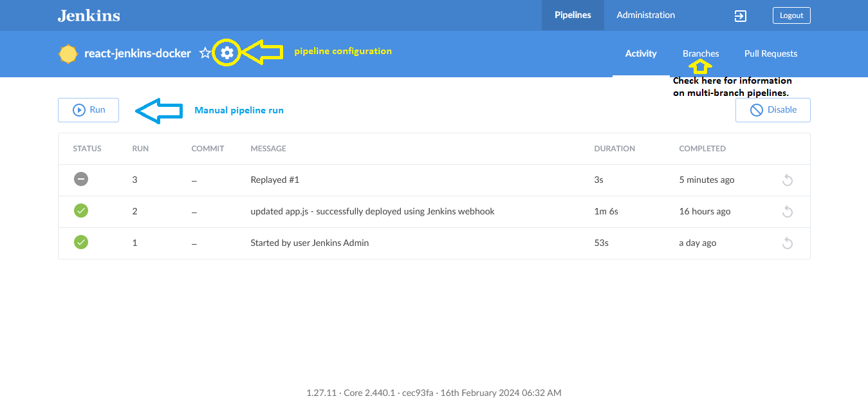Click the footer version info text

[434, 392]
